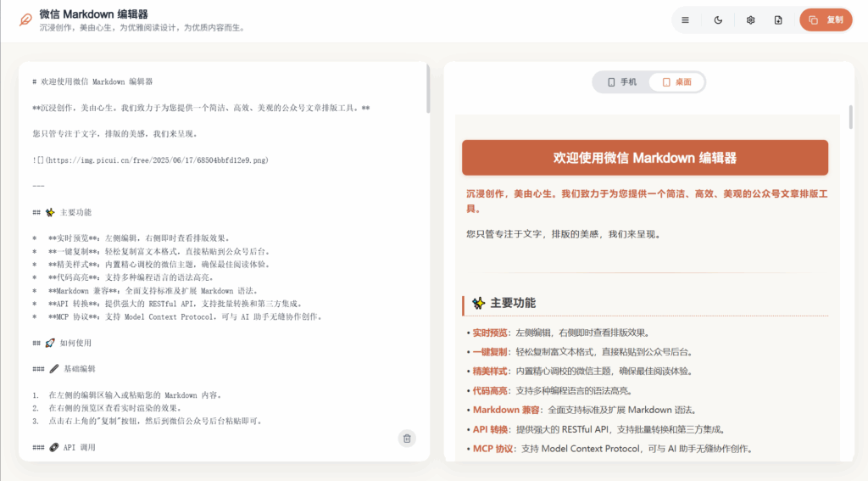Click preview orange paragraph 沉浸创作，美由心生
868x481 pixels.
click(x=647, y=201)
